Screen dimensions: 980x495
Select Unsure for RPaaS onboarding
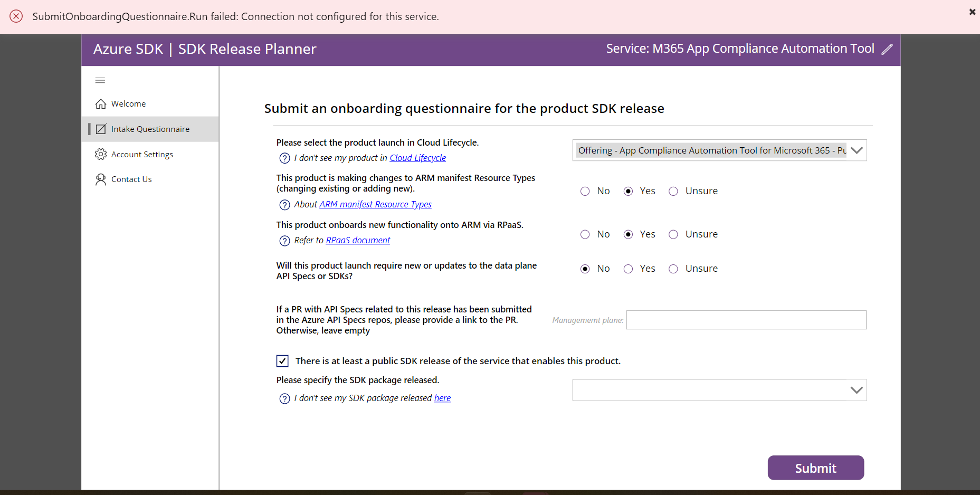click(673, 234)
